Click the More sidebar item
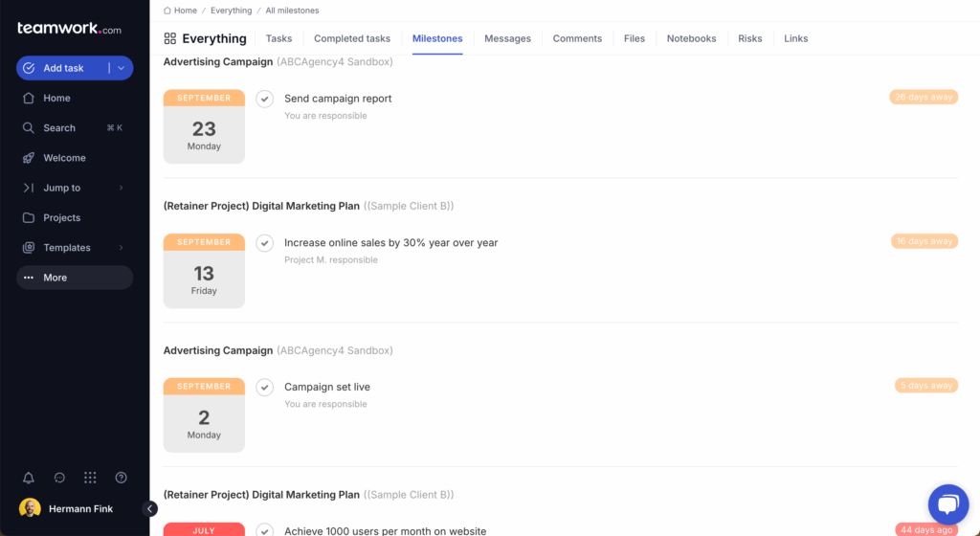Screen dimensions: 980x536 pyautogui.click(x=75, y=278)
